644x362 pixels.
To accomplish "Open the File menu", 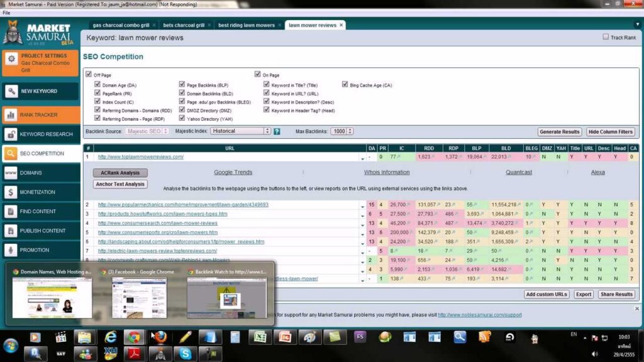I will tap(6, 13).
